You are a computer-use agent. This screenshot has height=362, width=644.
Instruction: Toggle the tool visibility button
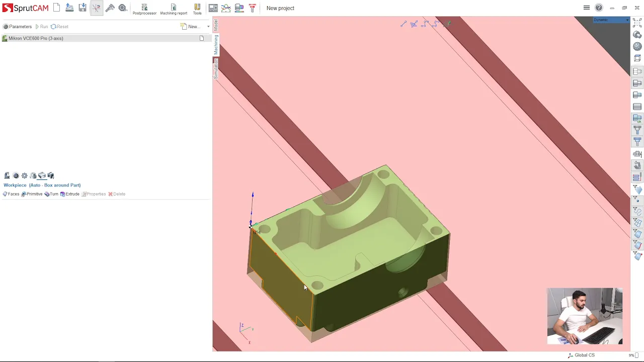[637, 130]
